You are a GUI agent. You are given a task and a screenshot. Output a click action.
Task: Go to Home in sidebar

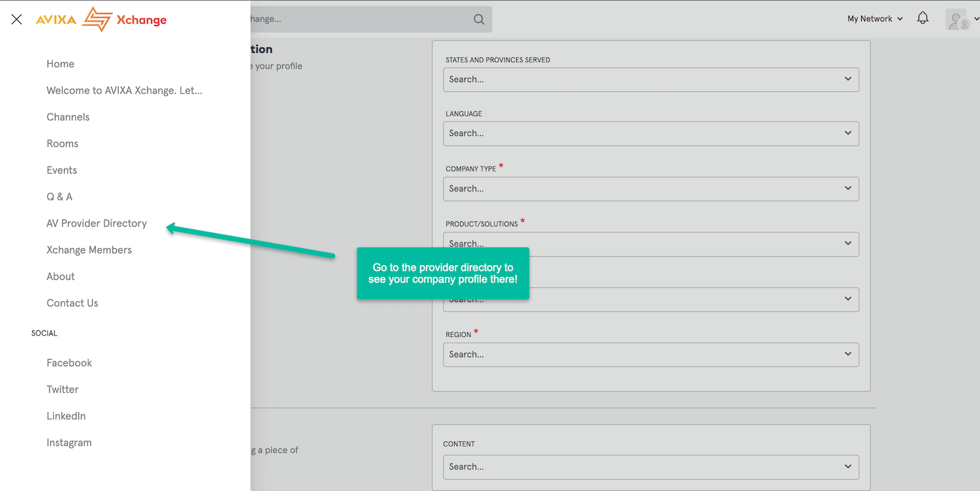coord(61,64)
